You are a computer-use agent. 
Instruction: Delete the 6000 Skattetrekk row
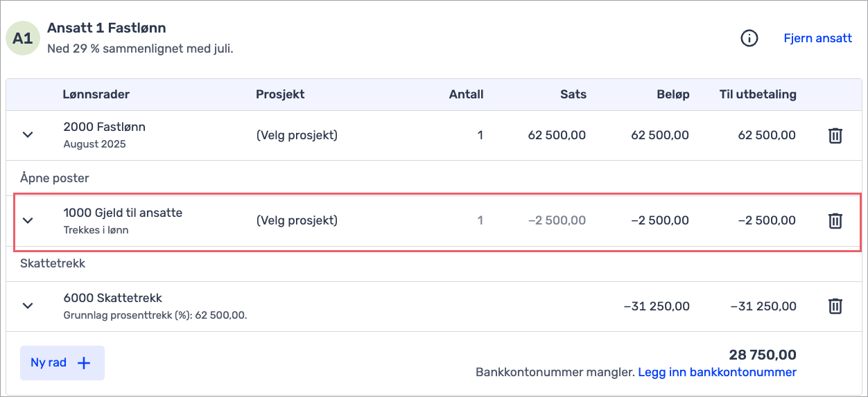pyautogui.click(x=835, y=306)
